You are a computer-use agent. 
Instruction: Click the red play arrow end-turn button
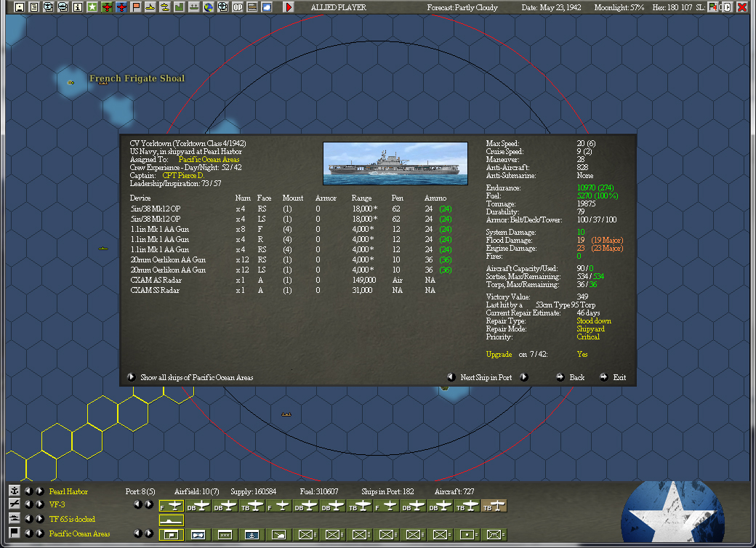coord(289,7)
